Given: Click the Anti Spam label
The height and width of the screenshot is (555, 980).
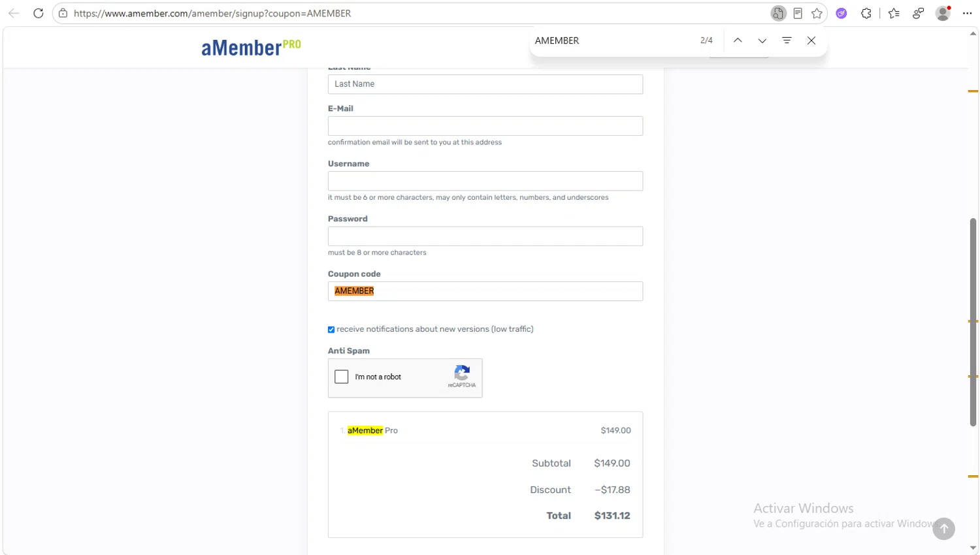Looking at the screenshot, I should 349,351.
